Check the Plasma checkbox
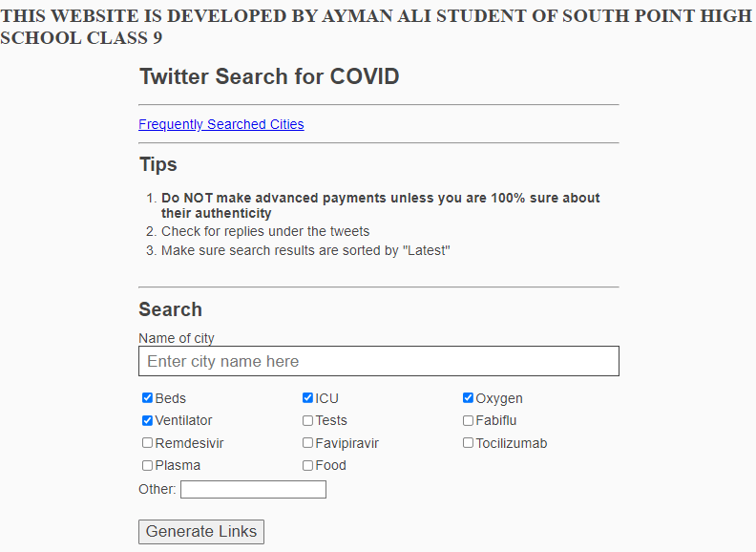The image size is (756, 552). (x=147, y=465)
